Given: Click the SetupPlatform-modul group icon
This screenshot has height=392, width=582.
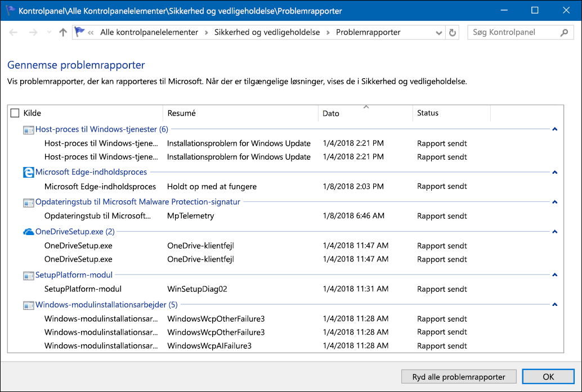Looking at the screenshot, I should pyautogui.click(x=28, y=276).
